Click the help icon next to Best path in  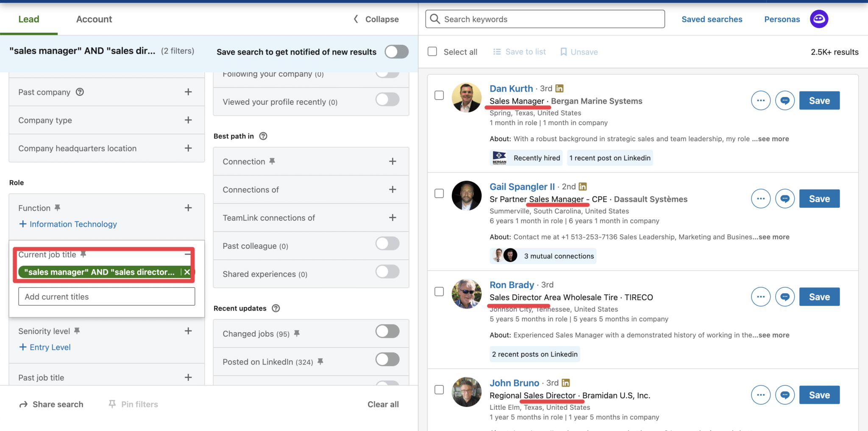tap(263, 136)
